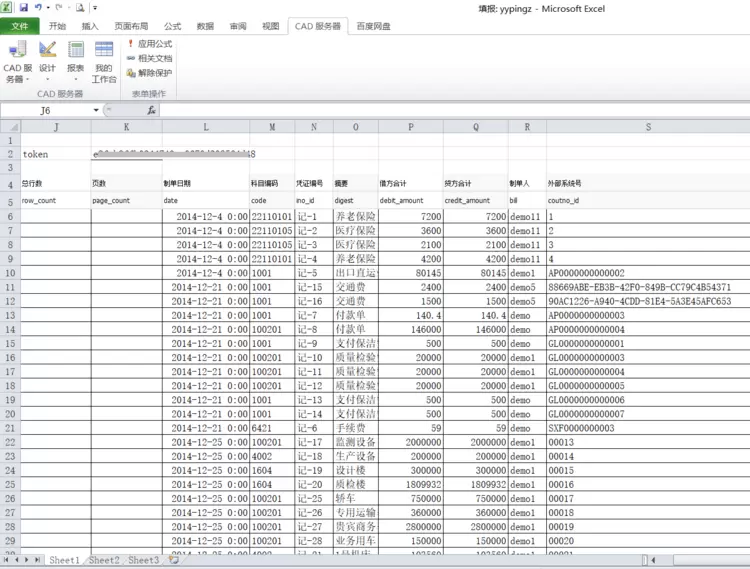Viewport: 750px width, 569px height.
Task: Open the 文件 file menu
Action: pos(19,26)
